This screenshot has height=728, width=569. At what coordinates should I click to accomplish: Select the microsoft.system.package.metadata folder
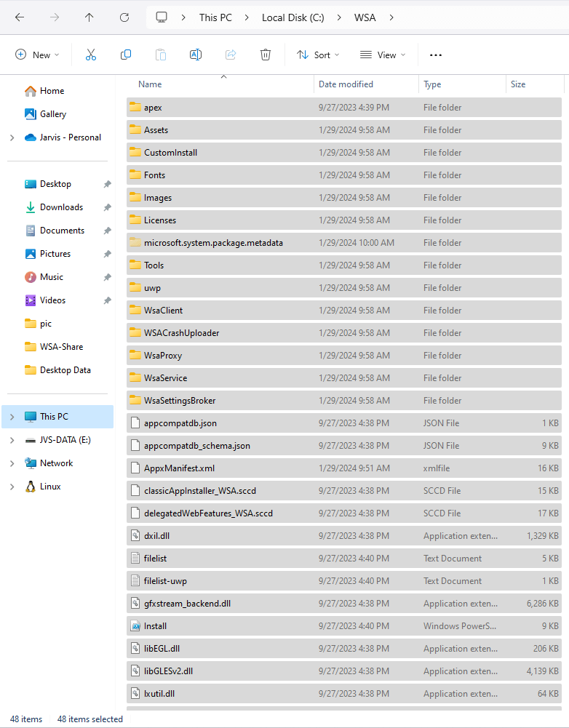343,242
